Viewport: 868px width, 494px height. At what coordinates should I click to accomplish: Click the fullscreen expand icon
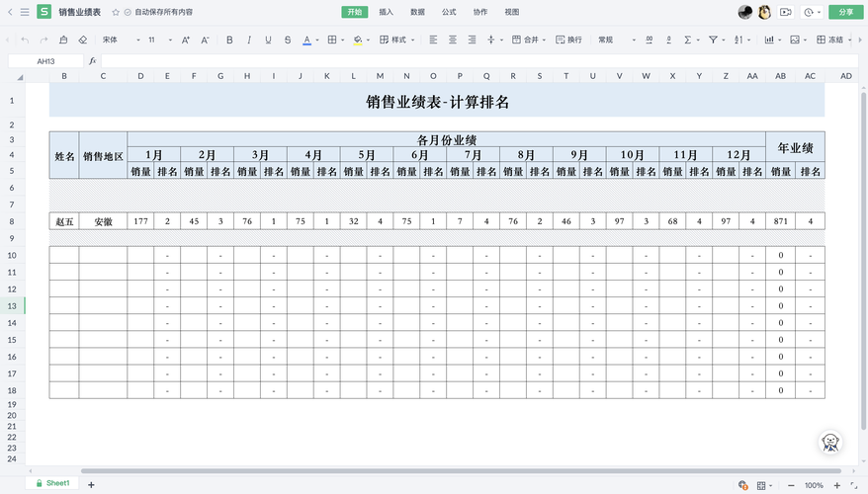(x=854, y=485)
